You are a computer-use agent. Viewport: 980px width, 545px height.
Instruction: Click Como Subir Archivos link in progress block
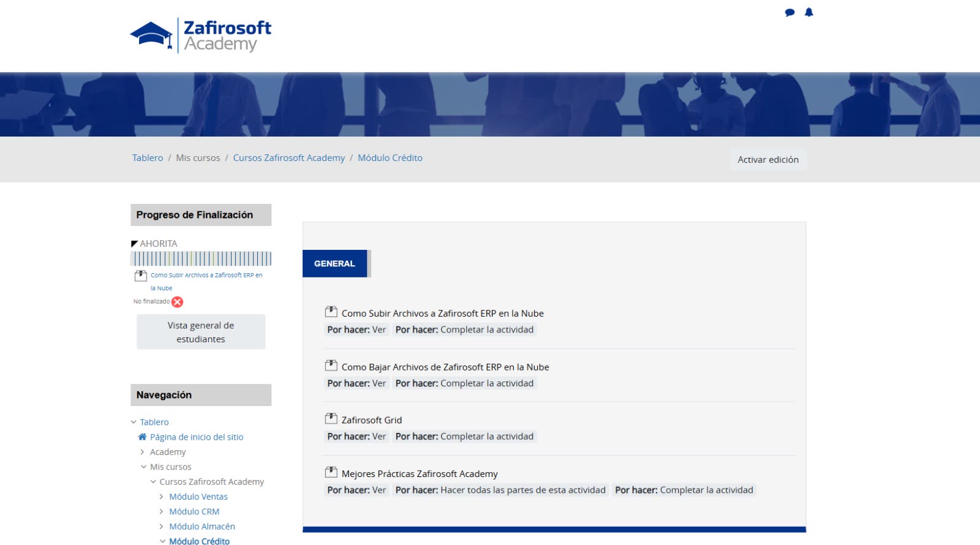tap(206, 282)
